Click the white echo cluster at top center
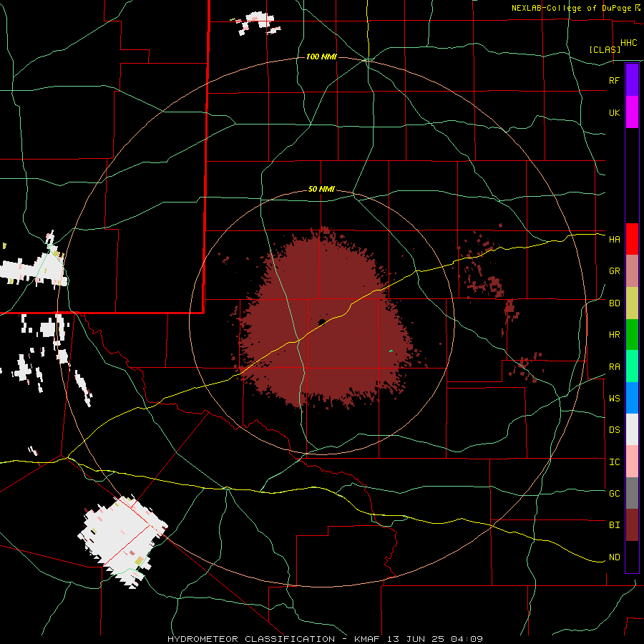This screenshot has height=644, width=644. pos(257,22)
